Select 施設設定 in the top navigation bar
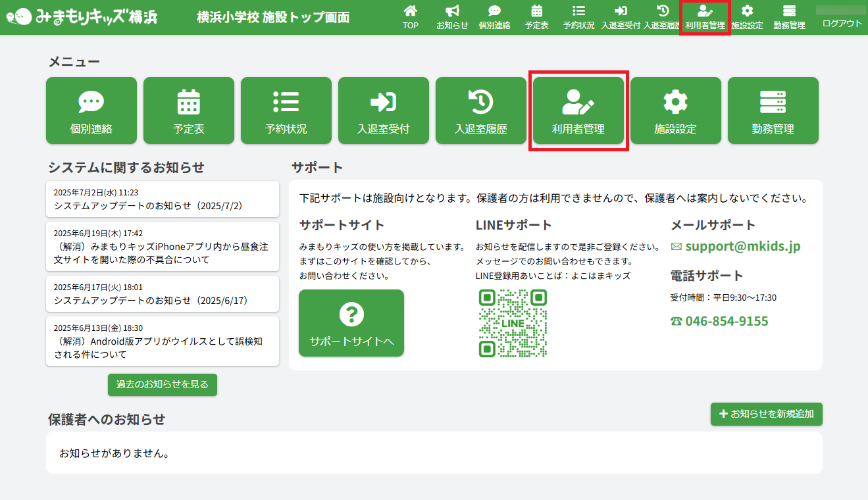Screen dimensions: 868x500 point(747,18)
